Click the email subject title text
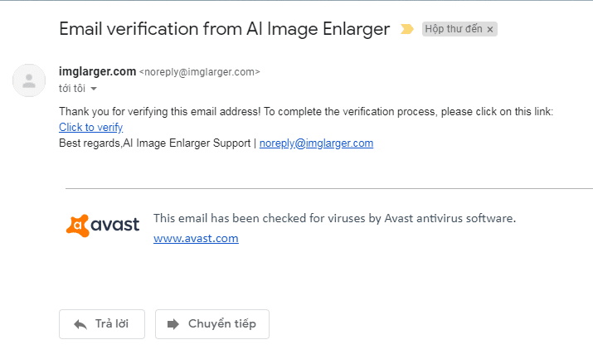 224,29
